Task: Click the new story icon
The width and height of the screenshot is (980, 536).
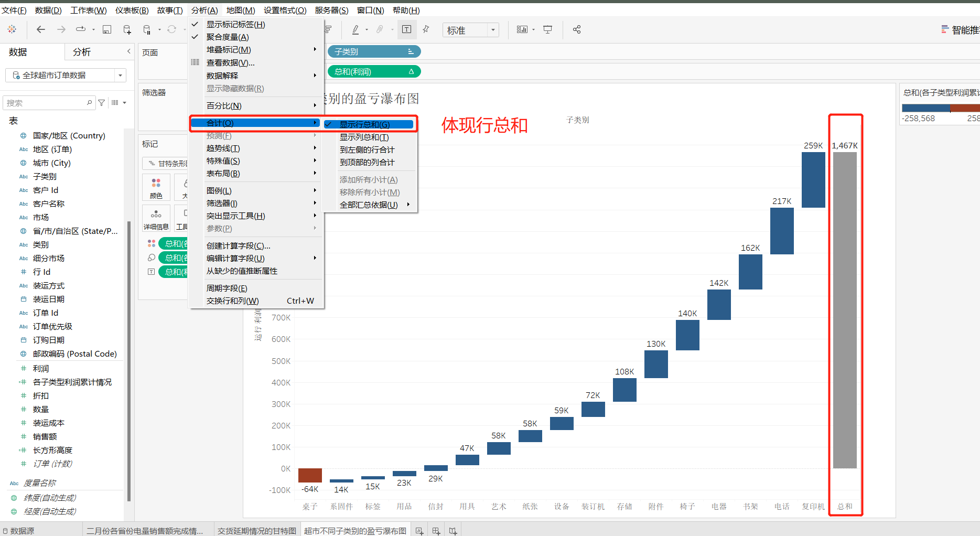Action: tap(453, 531)
